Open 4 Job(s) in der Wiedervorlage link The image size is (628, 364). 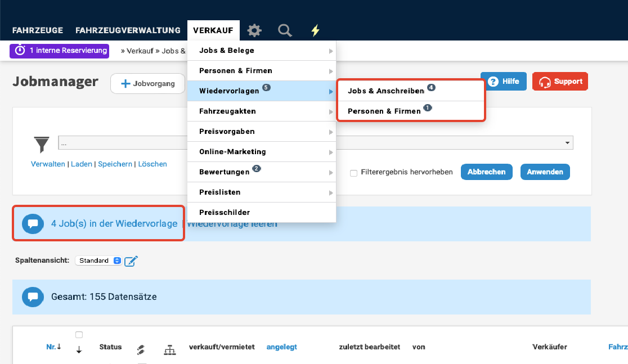click(x=114, y=223)
